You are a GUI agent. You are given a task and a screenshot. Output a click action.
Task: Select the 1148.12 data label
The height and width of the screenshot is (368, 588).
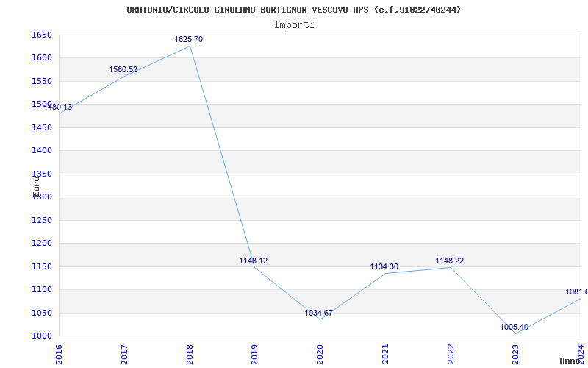coord(254,261)
